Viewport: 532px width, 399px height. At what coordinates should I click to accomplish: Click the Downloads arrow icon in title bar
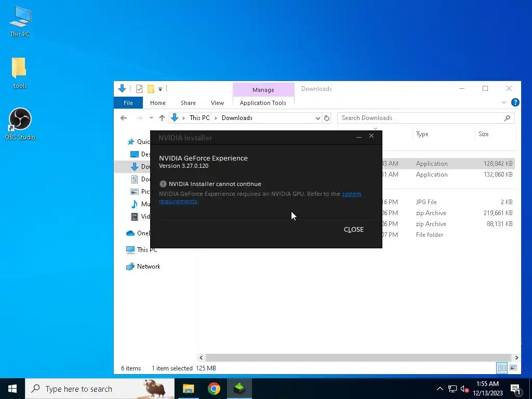122,88
